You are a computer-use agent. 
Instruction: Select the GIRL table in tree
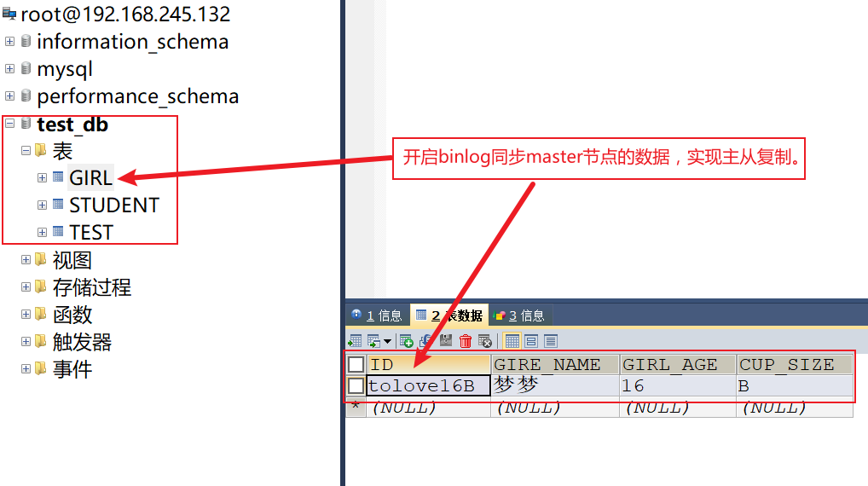(90, 177)
